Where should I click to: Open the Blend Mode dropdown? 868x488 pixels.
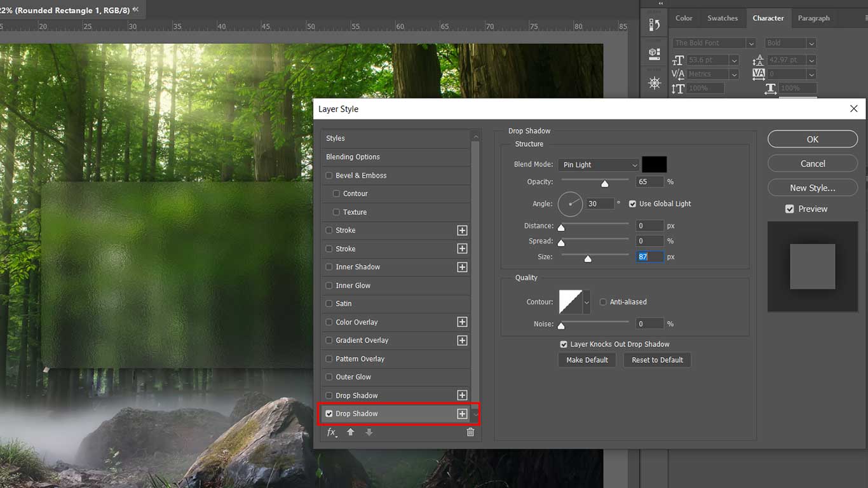599,165
